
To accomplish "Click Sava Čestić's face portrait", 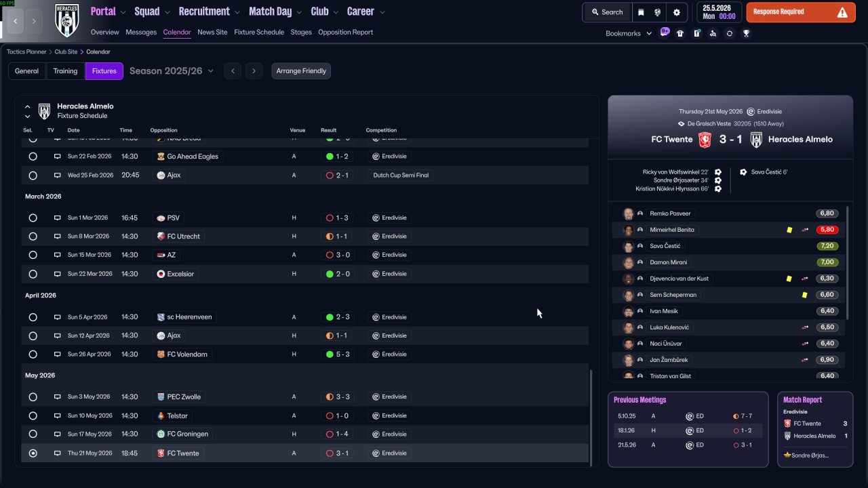I will [x=628, y=246].
